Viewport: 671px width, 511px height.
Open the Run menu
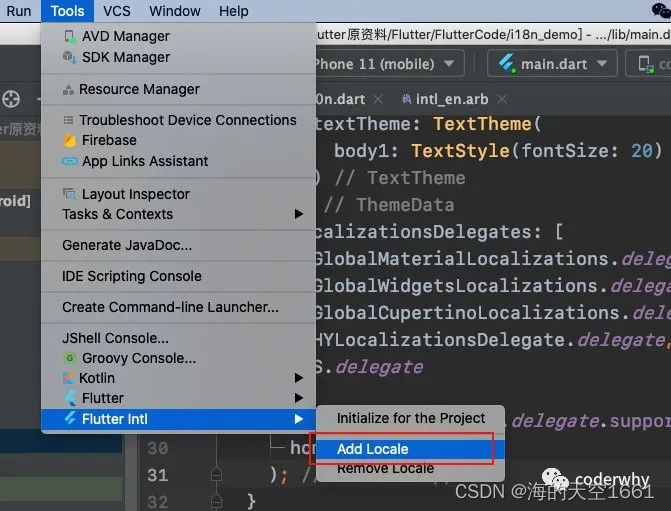tap(18, 11)
